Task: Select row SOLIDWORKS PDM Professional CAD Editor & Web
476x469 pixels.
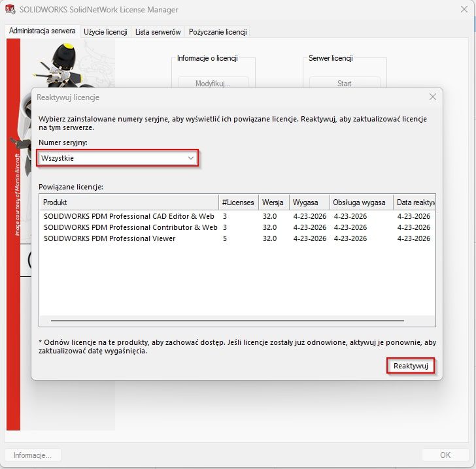Action: (237, 216)
